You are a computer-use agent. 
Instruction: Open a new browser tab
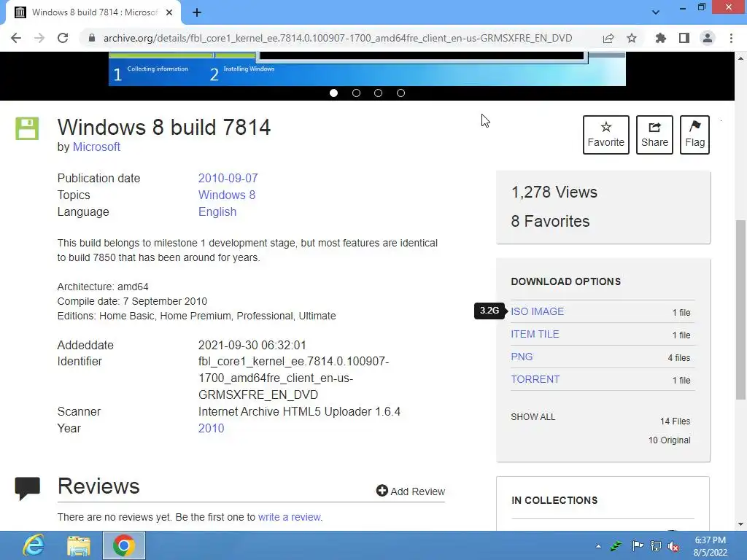pos(197,12)
